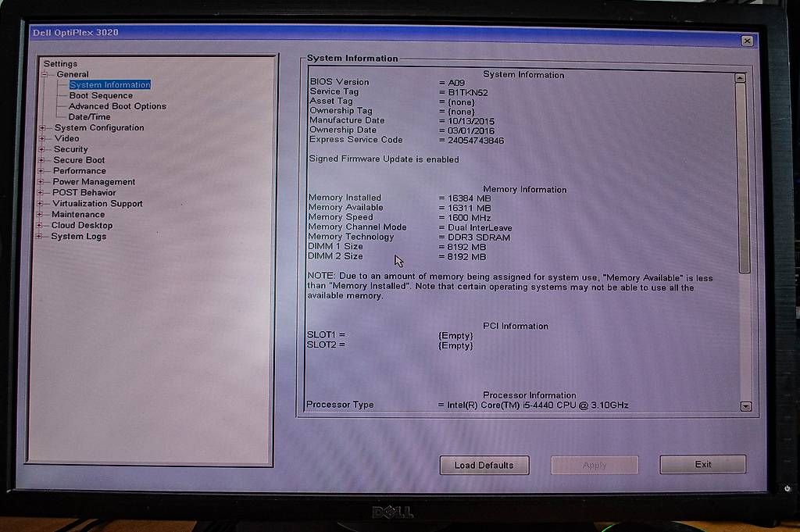
Task: Select the Secure Boot label
Action: (79, 159)
